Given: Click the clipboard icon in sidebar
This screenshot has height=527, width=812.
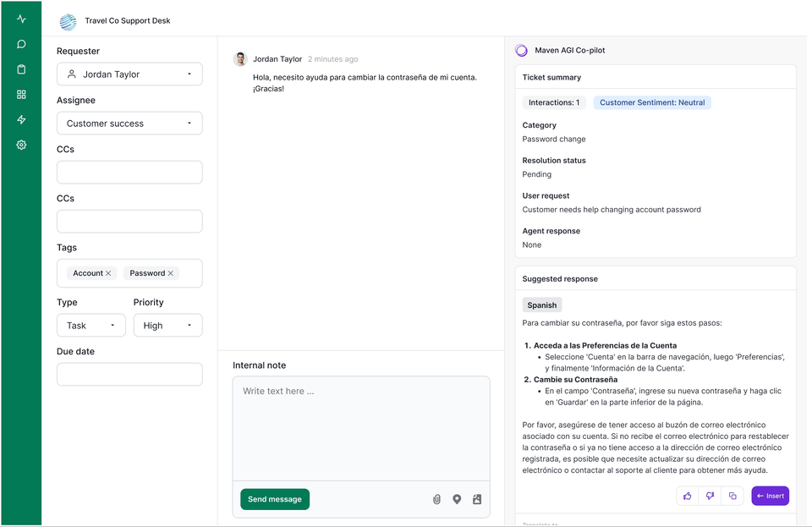Looking at the screenshot, I should click(x=21, y=69).
